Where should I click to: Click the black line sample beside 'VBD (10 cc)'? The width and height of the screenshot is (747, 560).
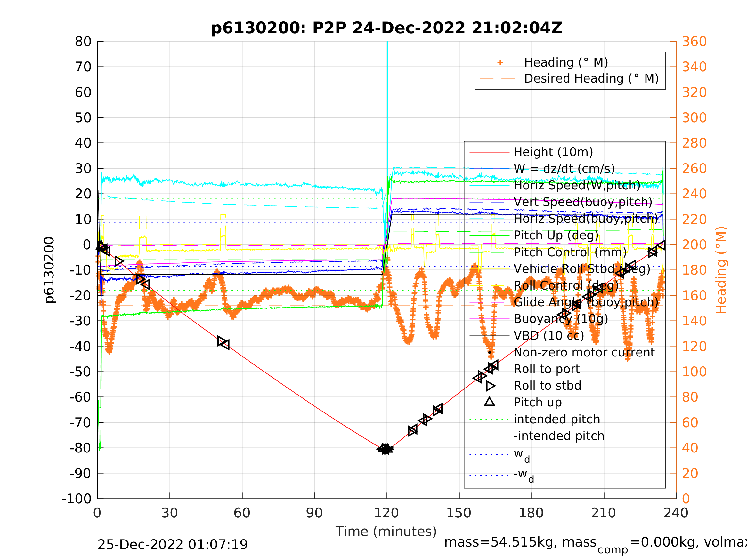pyautogui.click(x=489, y=336)
